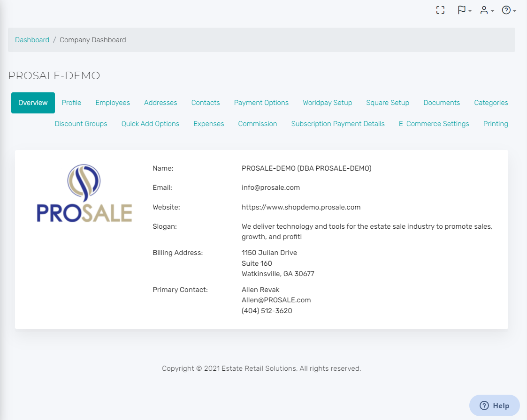Open Subscription Payment Details tab
The height and width of the screenshot is (420, 527).
pos(338,124)
